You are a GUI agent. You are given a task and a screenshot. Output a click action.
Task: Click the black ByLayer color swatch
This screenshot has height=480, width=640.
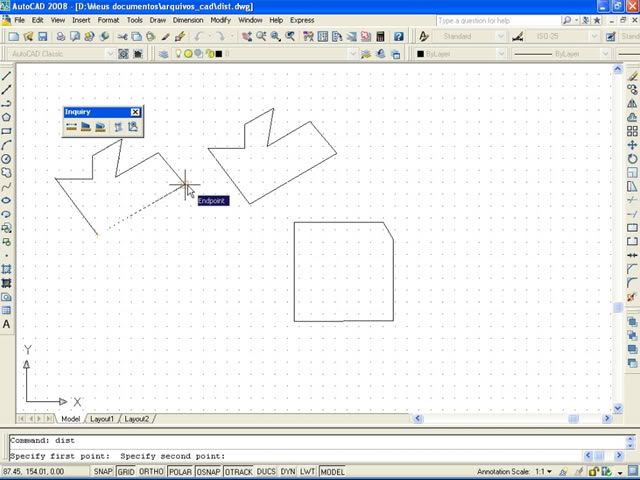coord(420,54)
